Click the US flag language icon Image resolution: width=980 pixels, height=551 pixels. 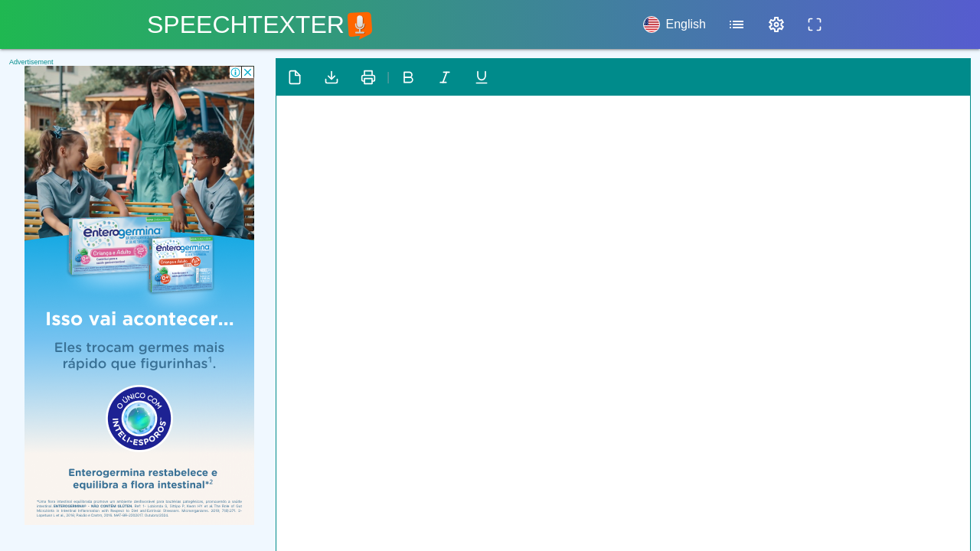[x=652, y=24]
